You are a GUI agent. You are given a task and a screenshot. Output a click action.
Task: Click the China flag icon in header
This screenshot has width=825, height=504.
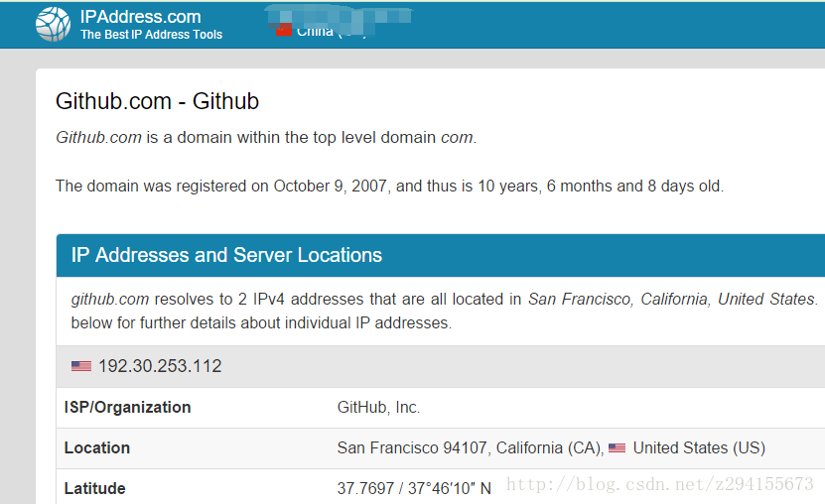click(x=284, y=30)
